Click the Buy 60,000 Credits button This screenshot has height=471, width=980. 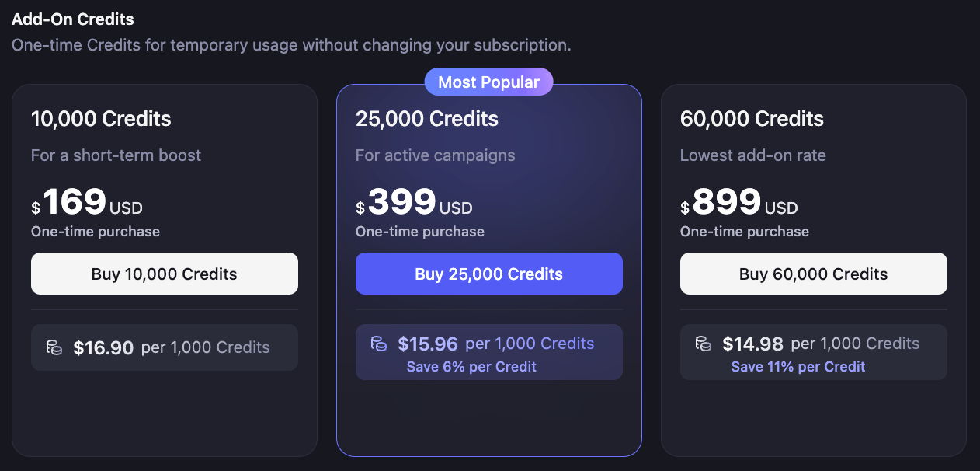click(814, 274)
